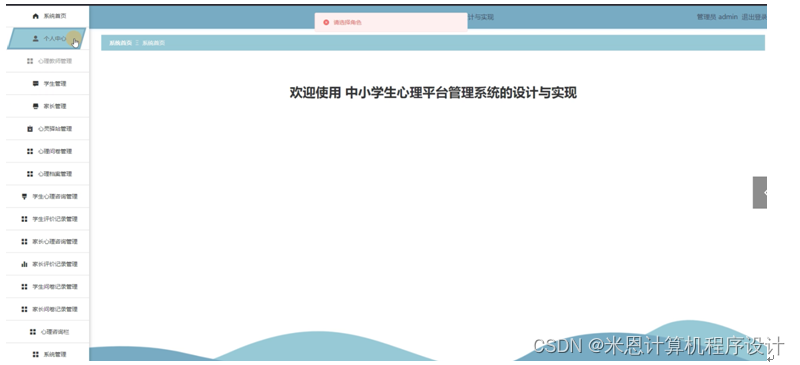Click the grid icon beside 学生评价记录管理
The height and width of the screenshot is (365, 800).
[x=24, y=219]
